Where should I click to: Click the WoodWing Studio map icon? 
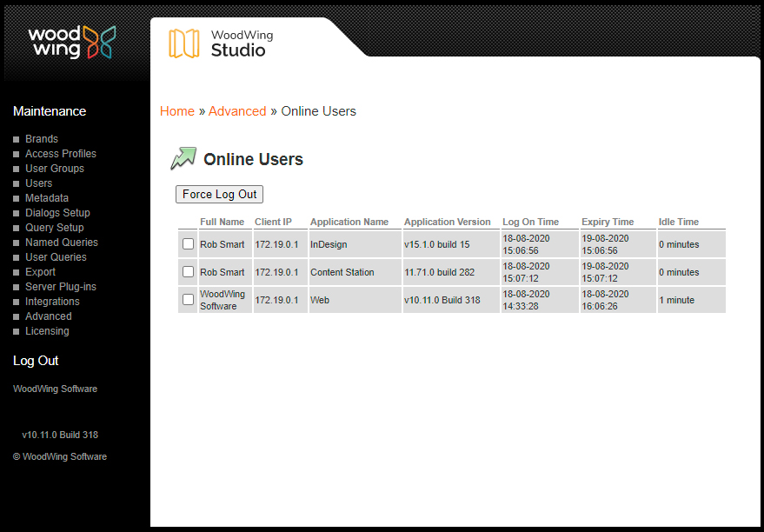(x=183, y=43)
